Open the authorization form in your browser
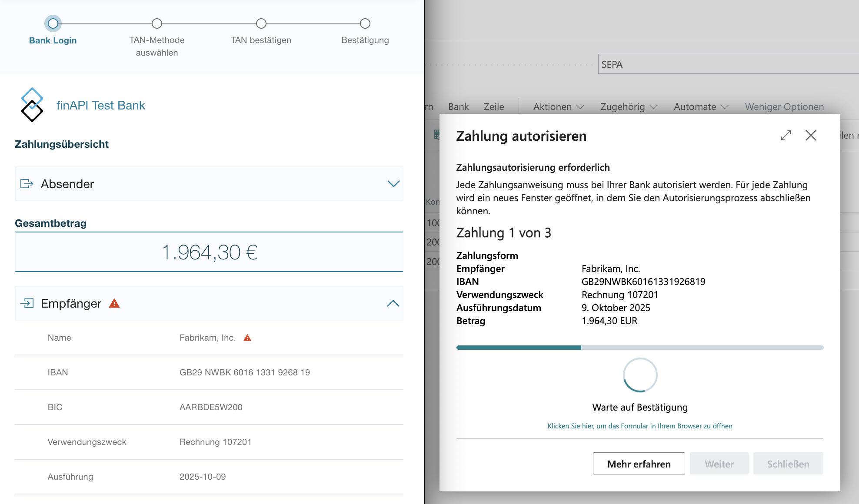This screenshot has width=859, height=504. (640, 426)
